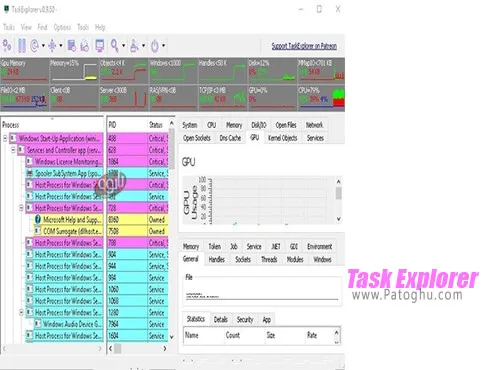Click the GPU graph vertical scrollbar thumb

click(338, 193)
